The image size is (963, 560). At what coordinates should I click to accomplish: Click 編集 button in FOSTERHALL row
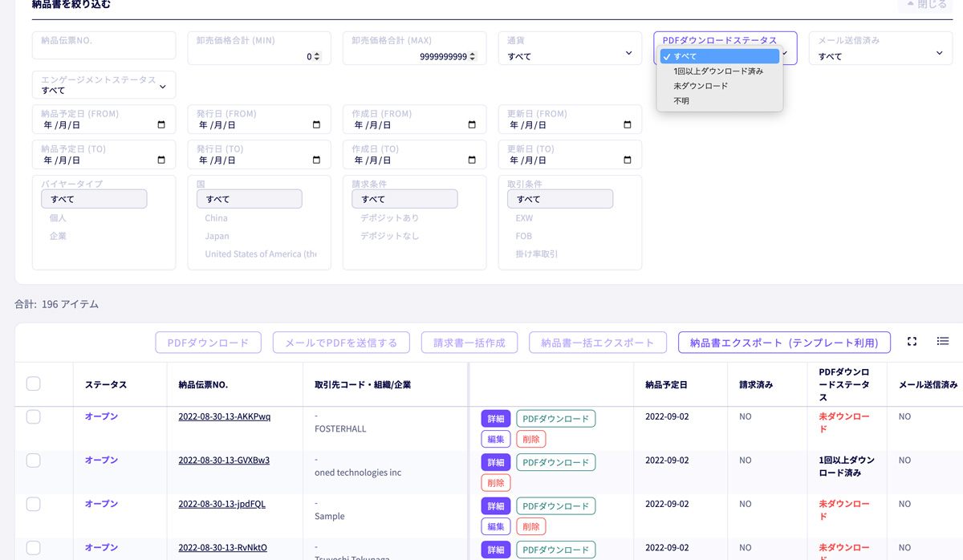pyautogui.click(x=496, y=440)
